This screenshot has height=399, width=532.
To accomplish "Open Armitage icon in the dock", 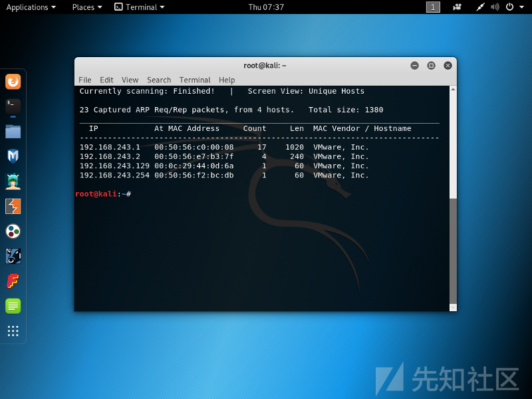I will pyautogui.click(x=13, y=182).
